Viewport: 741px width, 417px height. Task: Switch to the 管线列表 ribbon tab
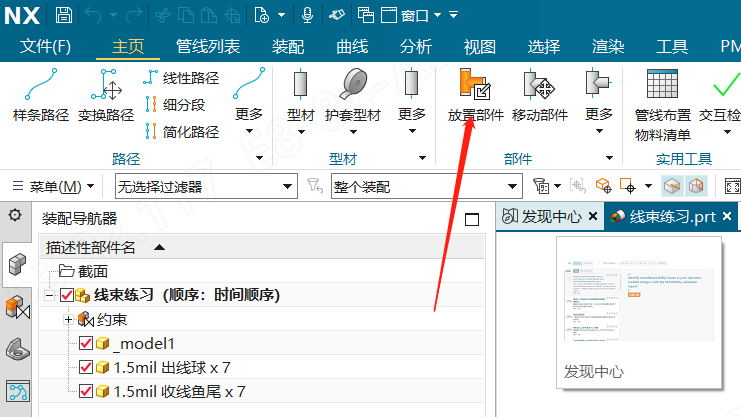(208, 46)
